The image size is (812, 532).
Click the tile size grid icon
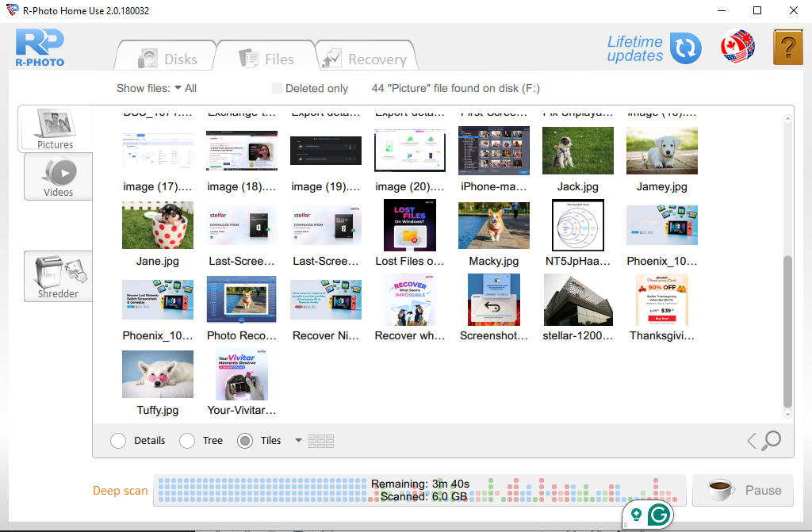tap(321, 440)
